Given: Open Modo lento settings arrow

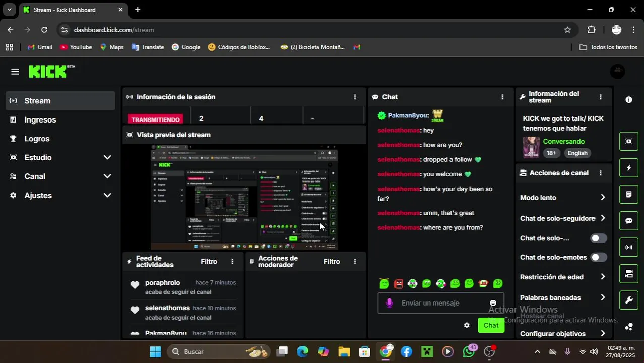Looking at the screenshot, I should (x=603, y=198).
